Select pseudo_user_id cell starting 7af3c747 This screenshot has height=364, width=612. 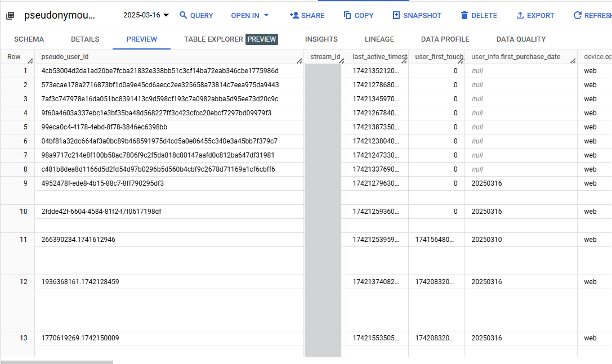tap(169, 99)
